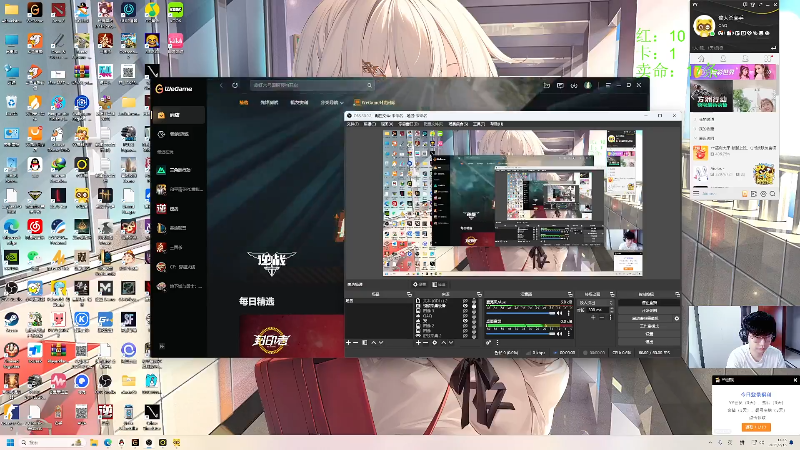
Task: Pop out scenes panel via header dock icon
Action: click(409, 294)
